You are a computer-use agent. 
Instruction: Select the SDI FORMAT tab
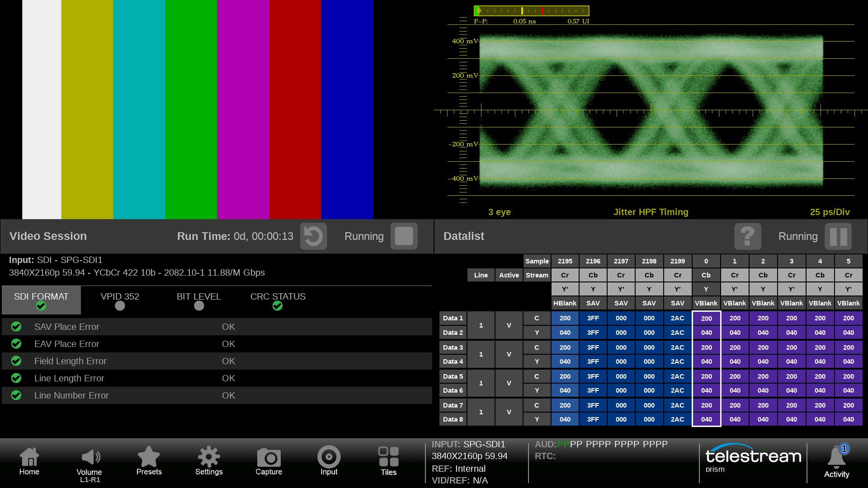[41, 300]
